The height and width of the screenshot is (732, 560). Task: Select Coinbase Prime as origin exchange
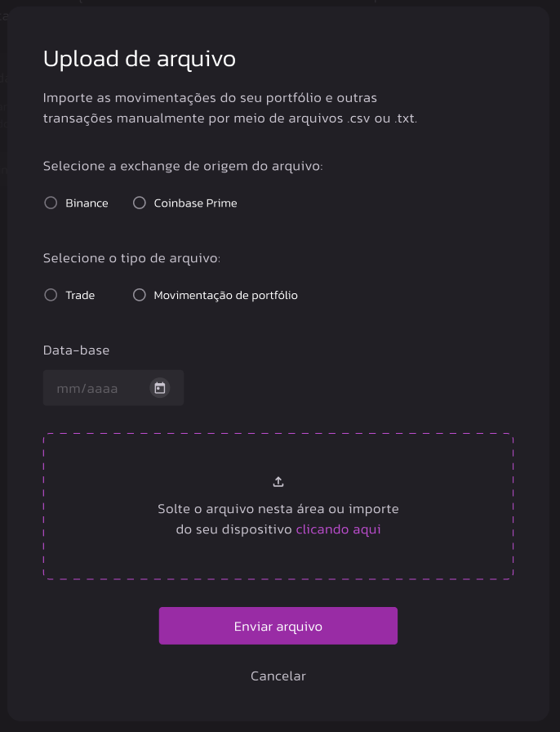pos(139,203)
